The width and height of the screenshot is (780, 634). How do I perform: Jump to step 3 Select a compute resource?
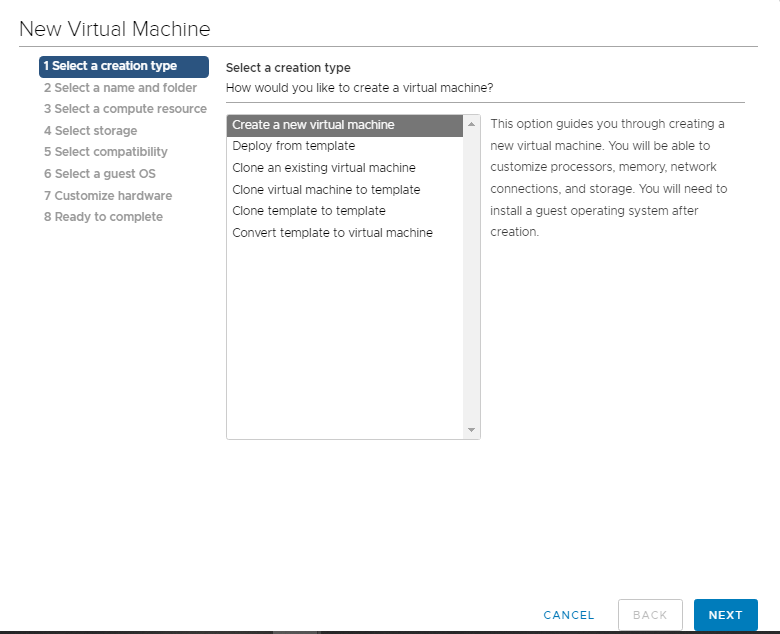125,109
